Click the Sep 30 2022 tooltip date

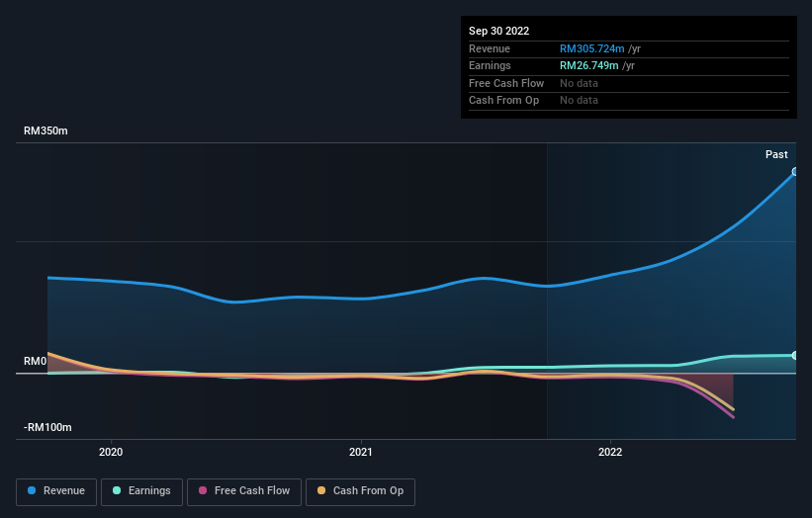498,31
